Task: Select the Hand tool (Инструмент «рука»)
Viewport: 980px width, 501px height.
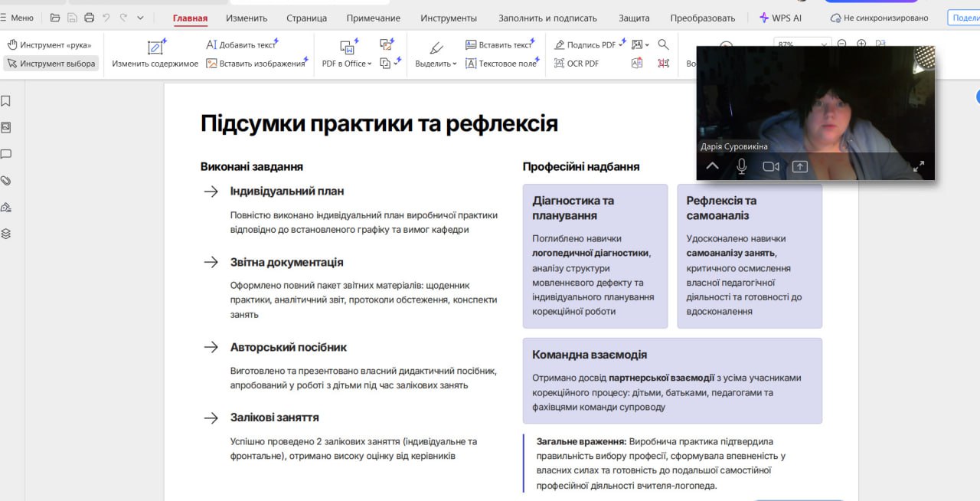Action: click(x=50, y=45)
